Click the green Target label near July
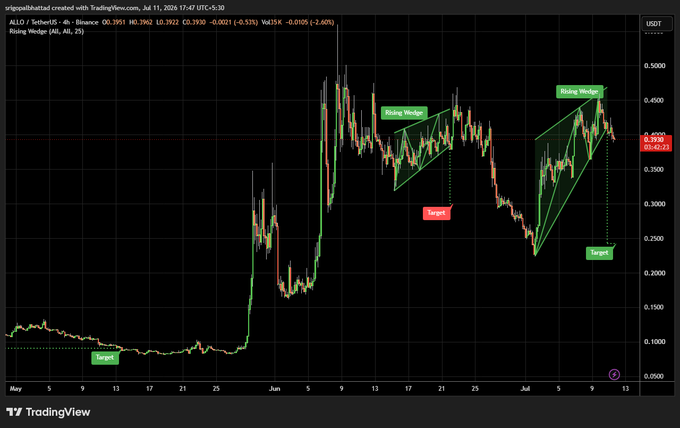Image resolution: width=680 pixels, height=428 pixels. (599, 253)
